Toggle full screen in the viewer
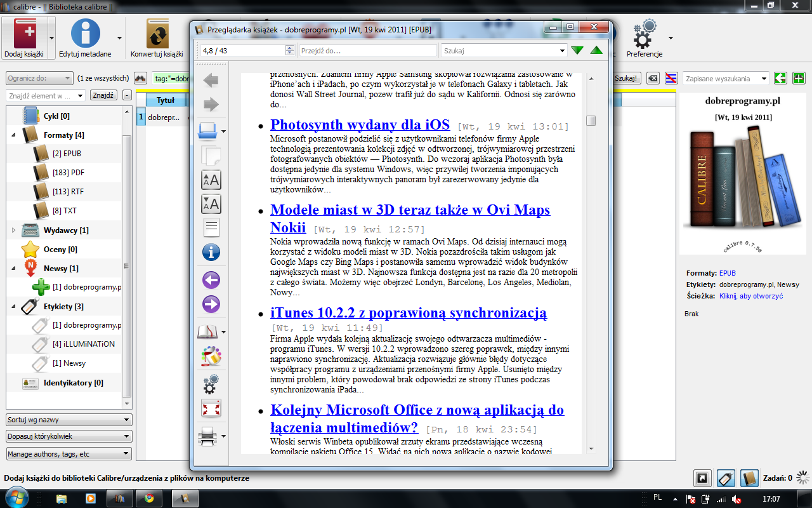Screen dimensions: 812x508 click(211, 408)
